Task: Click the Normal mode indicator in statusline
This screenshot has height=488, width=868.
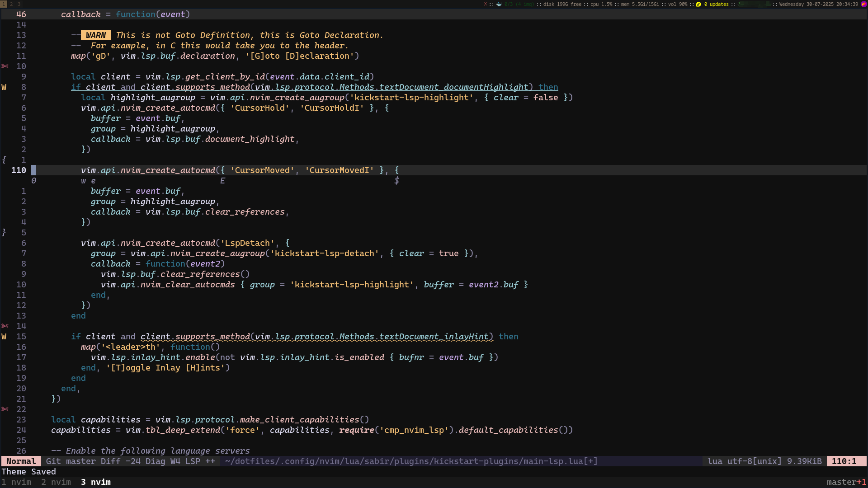Action: 21,461
